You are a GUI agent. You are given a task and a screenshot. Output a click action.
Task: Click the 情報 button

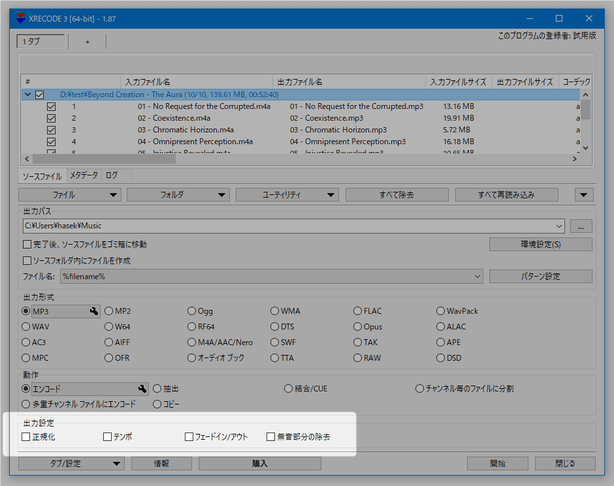[161, 464]
